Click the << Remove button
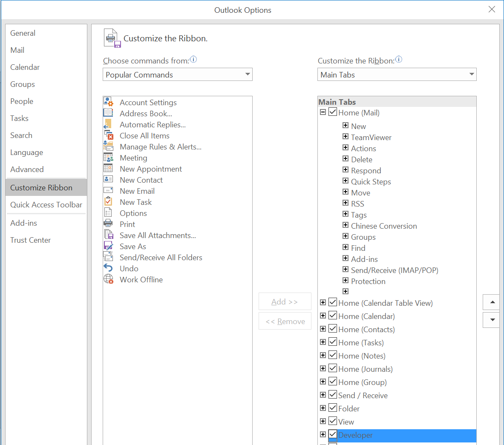The height and width of the screenshot is (445, 504). [x=285, y=322]
